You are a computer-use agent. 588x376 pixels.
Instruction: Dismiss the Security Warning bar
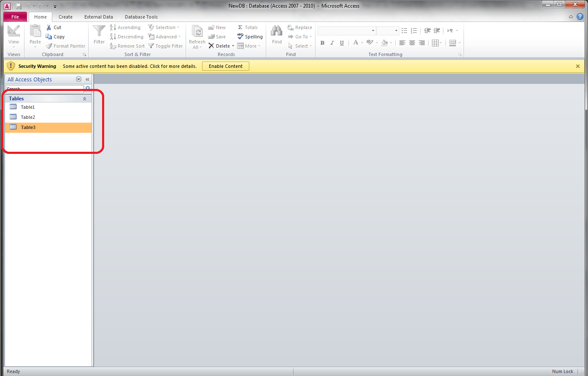coord(577,66)
